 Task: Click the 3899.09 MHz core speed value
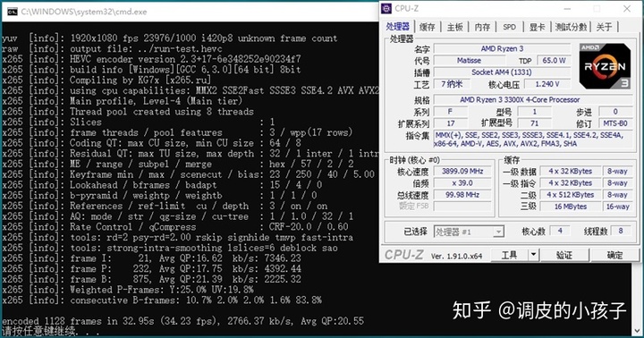(462, 172)
